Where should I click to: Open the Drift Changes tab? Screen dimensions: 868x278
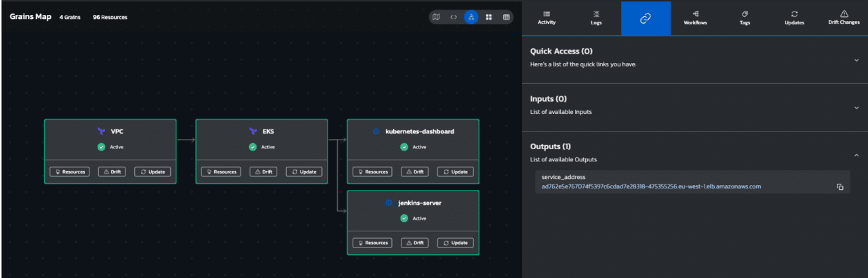click(844, 18)
